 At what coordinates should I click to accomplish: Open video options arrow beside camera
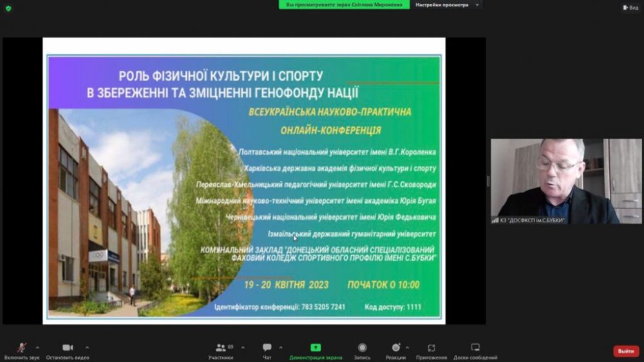87,347
